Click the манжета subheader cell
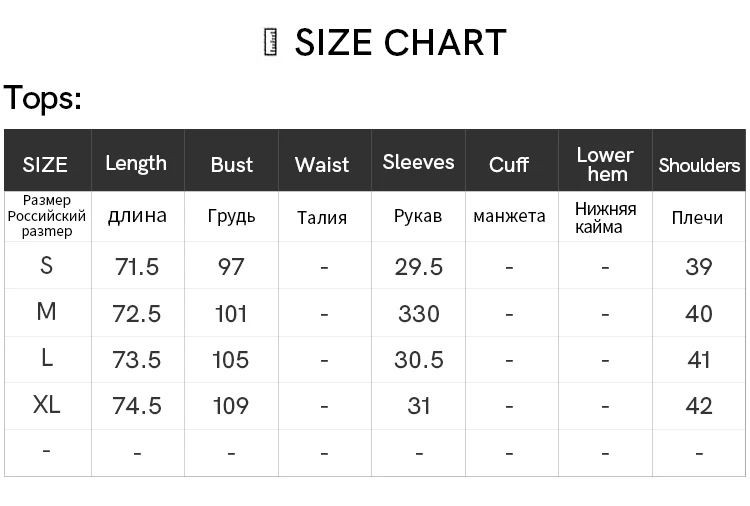750x506 pixels. click(x=509, y=216)
